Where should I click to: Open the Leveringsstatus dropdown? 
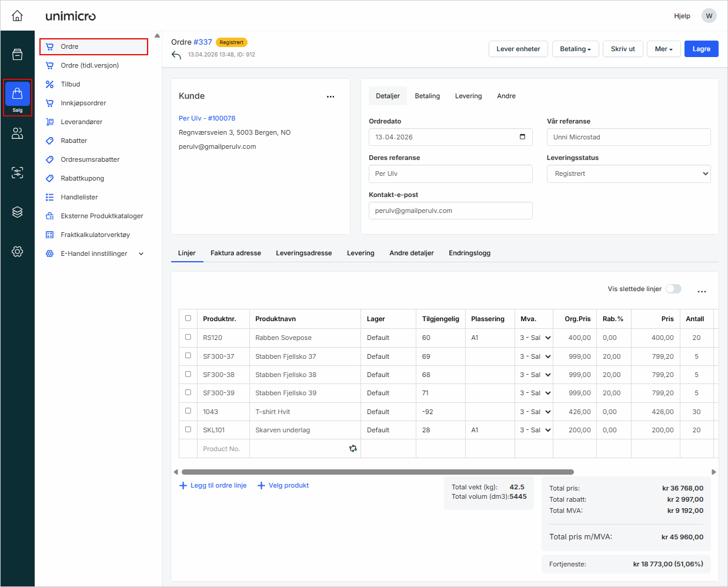628,174
